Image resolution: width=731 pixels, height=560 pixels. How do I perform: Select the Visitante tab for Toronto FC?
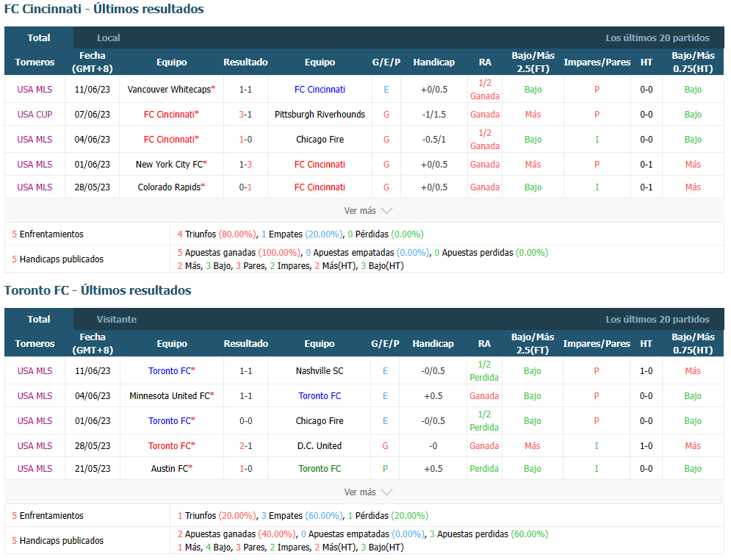click(117, 320)
